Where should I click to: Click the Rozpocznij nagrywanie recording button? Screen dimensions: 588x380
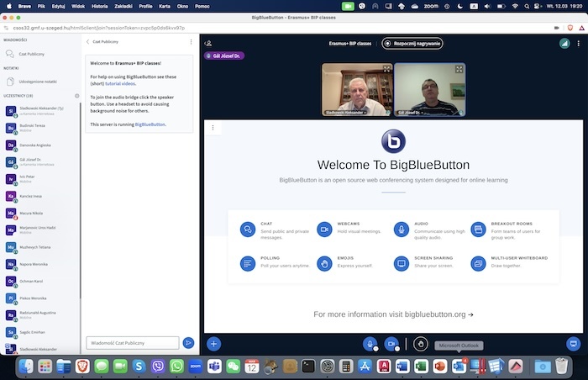412,44
